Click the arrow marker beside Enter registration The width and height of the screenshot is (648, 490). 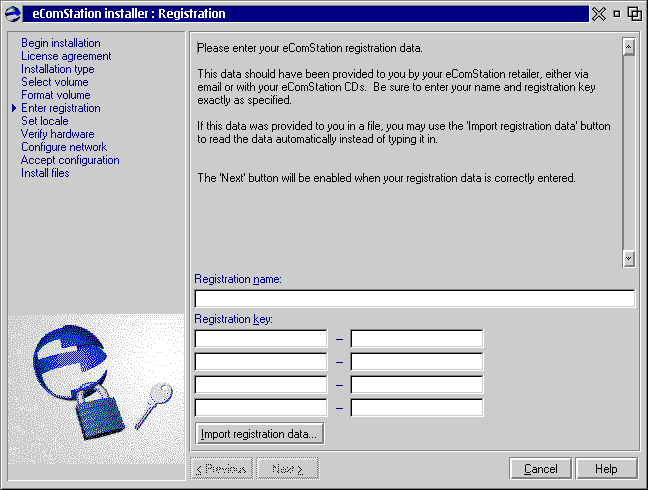point(14,108)
